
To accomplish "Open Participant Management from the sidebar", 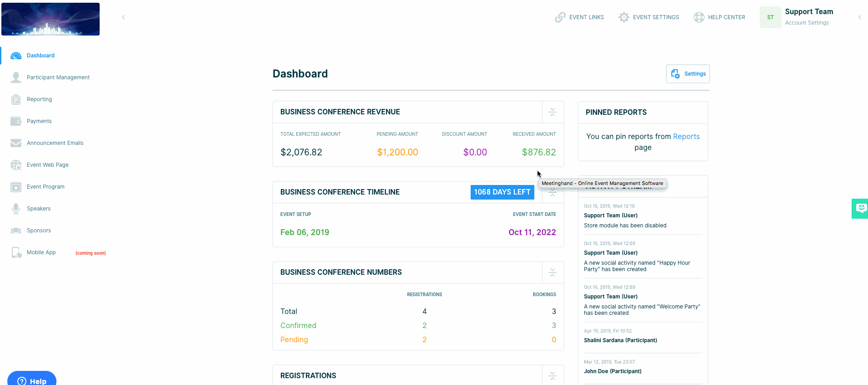I will click(x=58, y=77).
